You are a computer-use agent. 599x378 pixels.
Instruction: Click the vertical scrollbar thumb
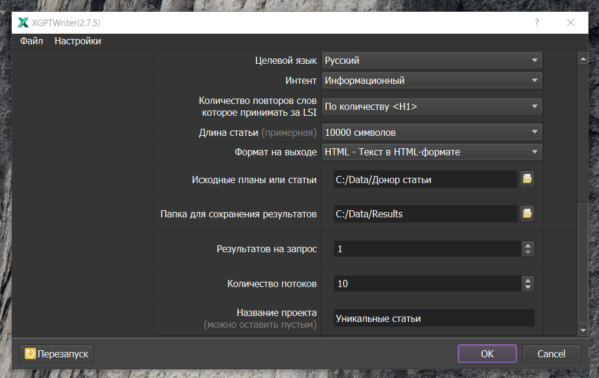click(583, 263)
